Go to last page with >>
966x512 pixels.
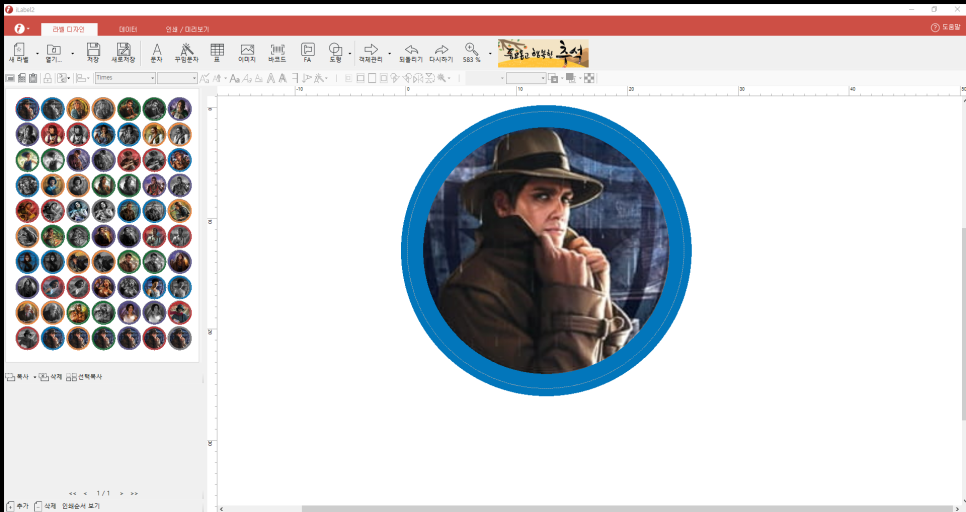coord(134,494)
